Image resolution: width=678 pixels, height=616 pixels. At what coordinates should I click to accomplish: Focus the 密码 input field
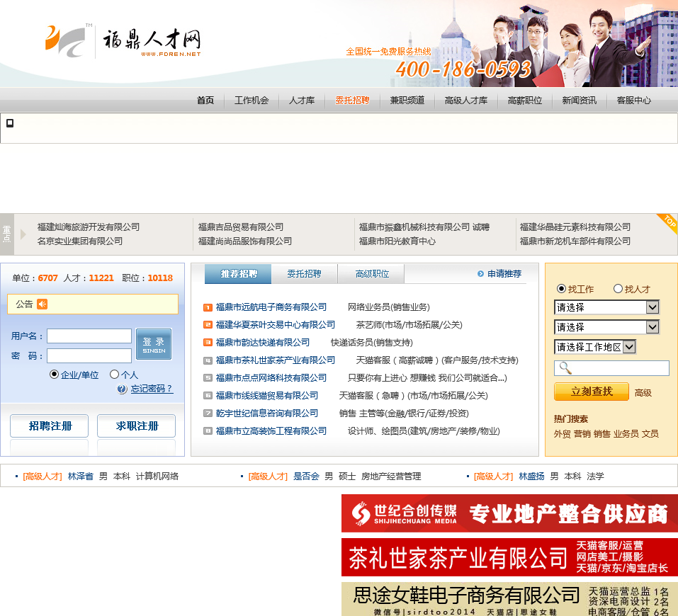tap(89, 355)
